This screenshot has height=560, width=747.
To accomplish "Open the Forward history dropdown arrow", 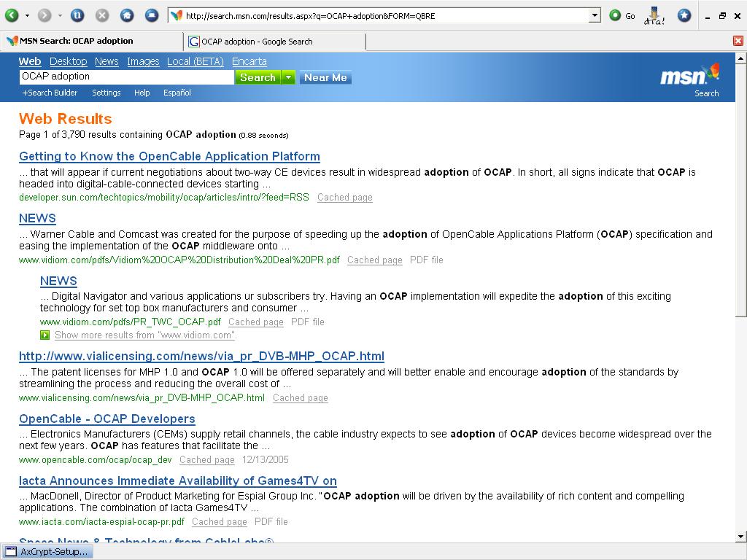I will pos(60,16).
